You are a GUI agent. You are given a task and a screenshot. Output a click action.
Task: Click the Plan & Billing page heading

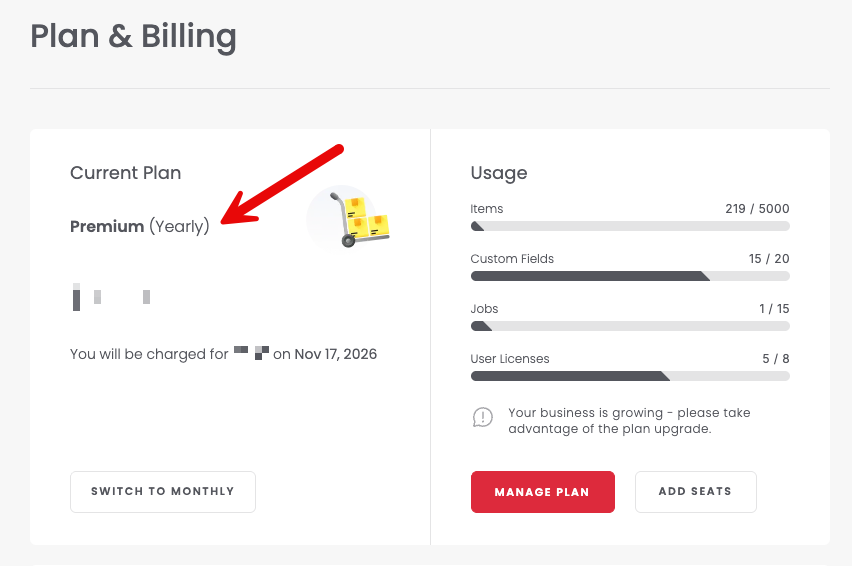pos(133,36)
